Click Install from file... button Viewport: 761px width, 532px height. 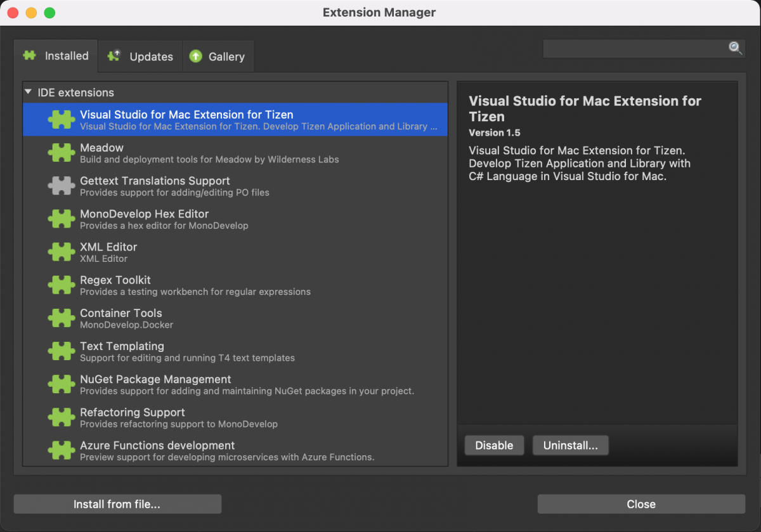[x=117, y=504]
